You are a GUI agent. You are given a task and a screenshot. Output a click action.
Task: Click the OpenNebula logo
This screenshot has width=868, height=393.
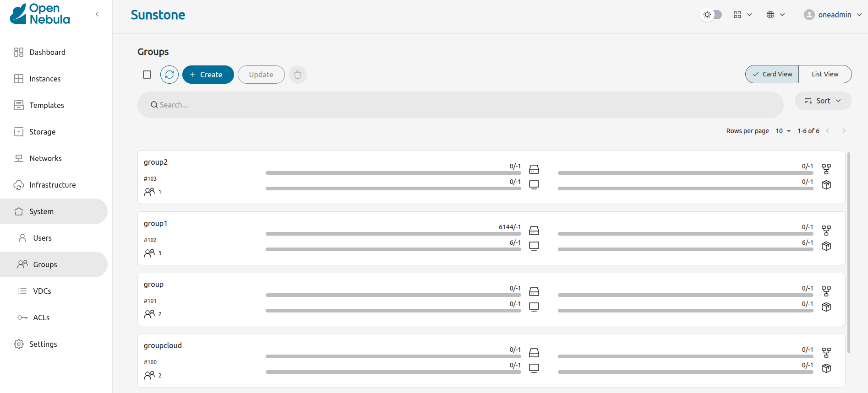40,14
